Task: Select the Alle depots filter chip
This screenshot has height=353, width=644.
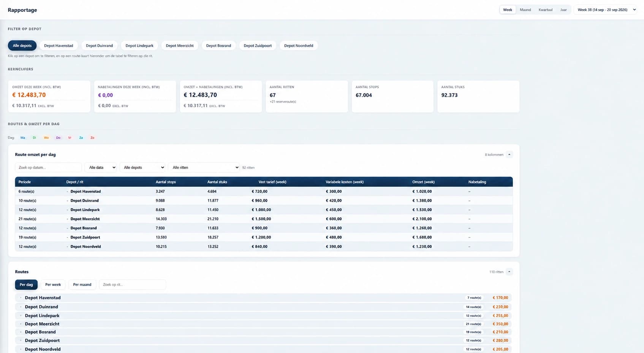Action: [x=22, y=46]
